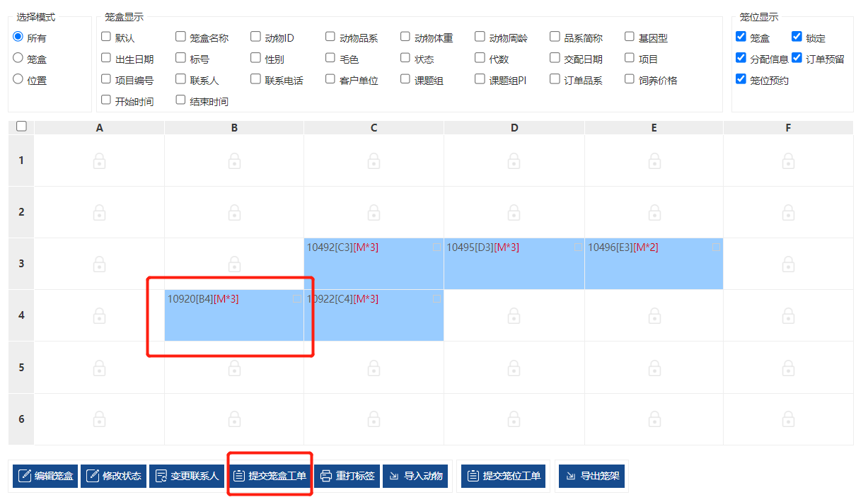Click the lock icon in cell E6
868x502 pixels.
click(x=654, y=419)
